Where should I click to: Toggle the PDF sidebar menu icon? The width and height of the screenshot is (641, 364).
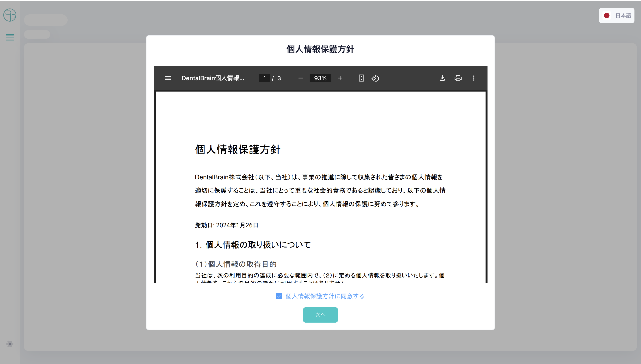click(x=167, y=78)
